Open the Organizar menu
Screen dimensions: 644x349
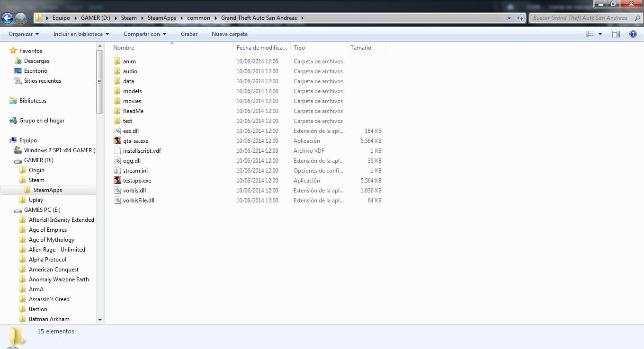point(24,34)
